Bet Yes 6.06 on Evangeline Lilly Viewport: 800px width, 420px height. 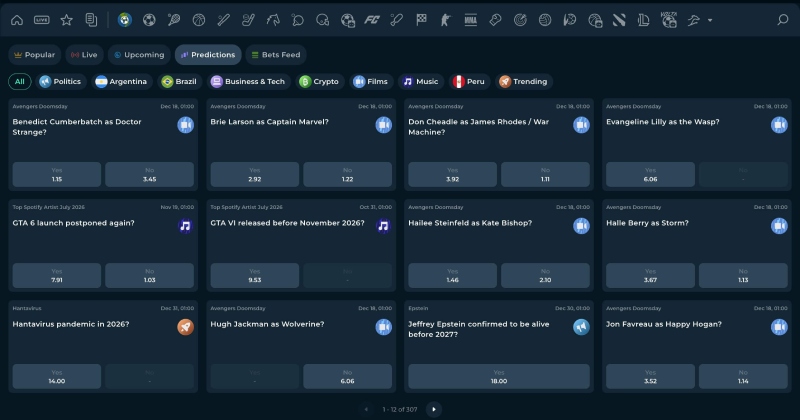[651, 175]
